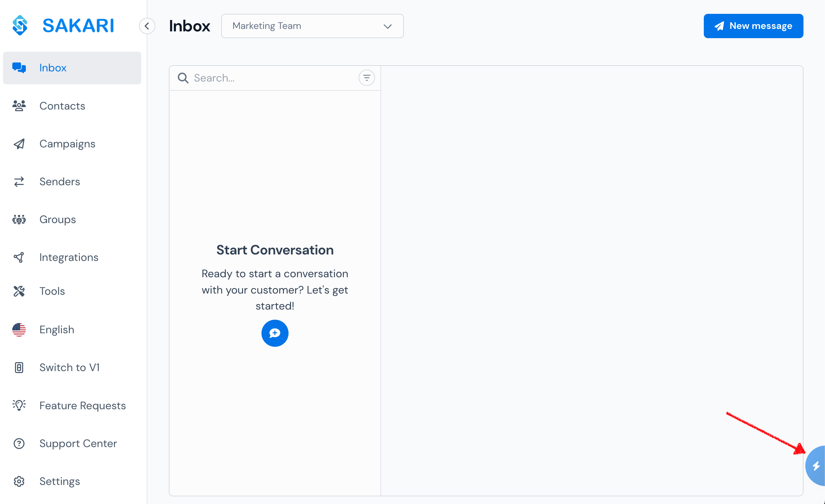Toggle the conversation filter options
825x504 pixels.
pyautogui.click(x=367, y=78)
